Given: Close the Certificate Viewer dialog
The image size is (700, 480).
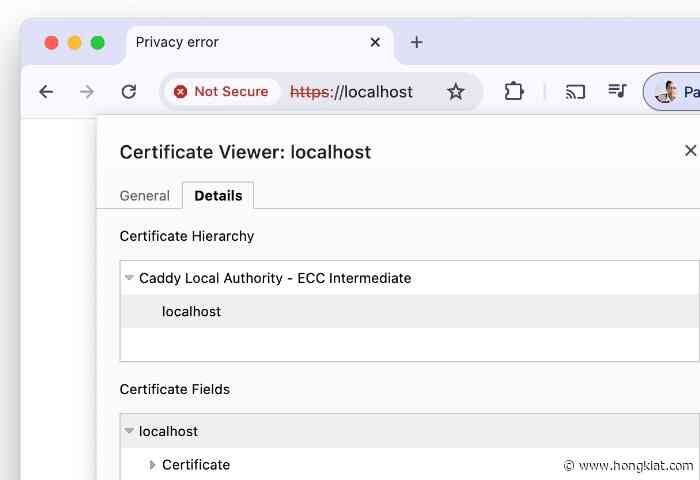Looking at the screenshot, I should click(689, 151).
